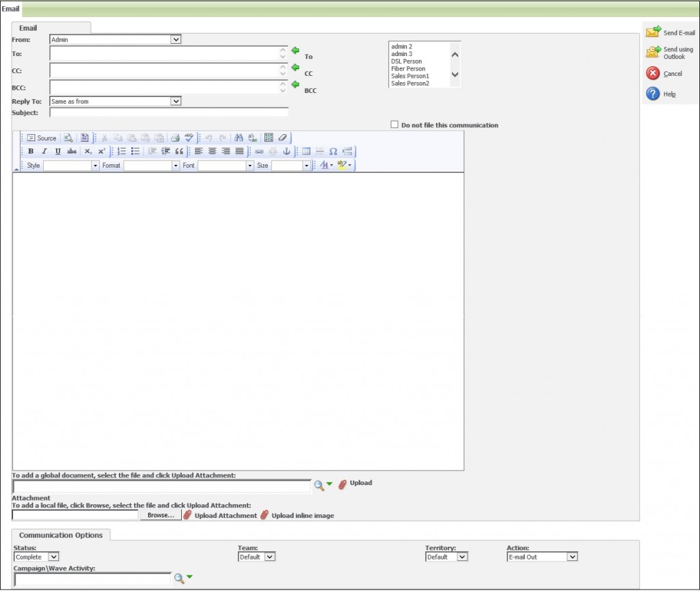Click the anchor icon in editor toolbar
This screenshot has width=700, height=591.
[286, 151]
